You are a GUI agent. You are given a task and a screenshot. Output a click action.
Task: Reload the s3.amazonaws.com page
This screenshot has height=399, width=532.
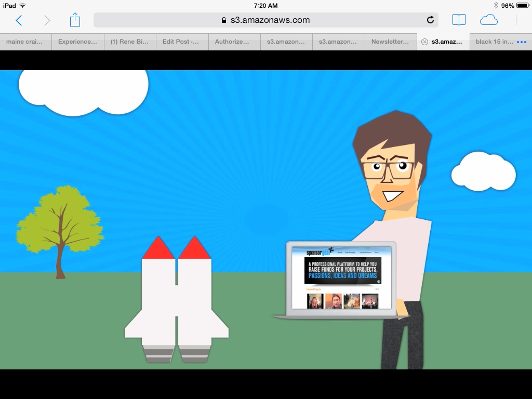(x=430, y=20)
